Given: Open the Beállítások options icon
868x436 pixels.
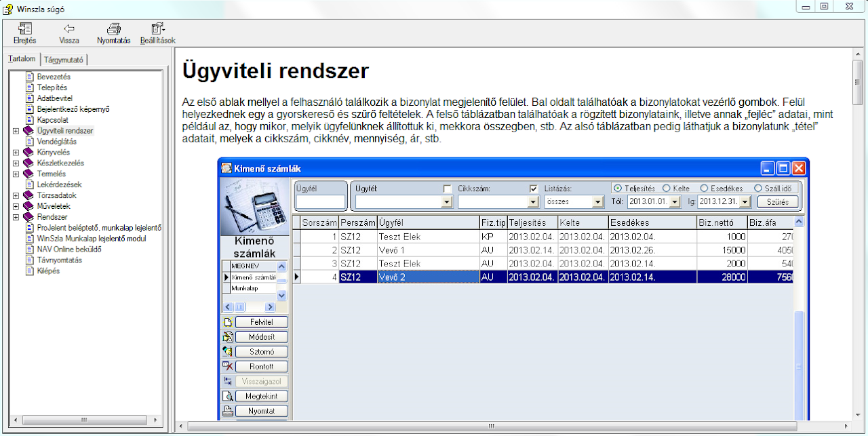Looking at the screenshot, I should pyautogui.click(x=157, y=28).
